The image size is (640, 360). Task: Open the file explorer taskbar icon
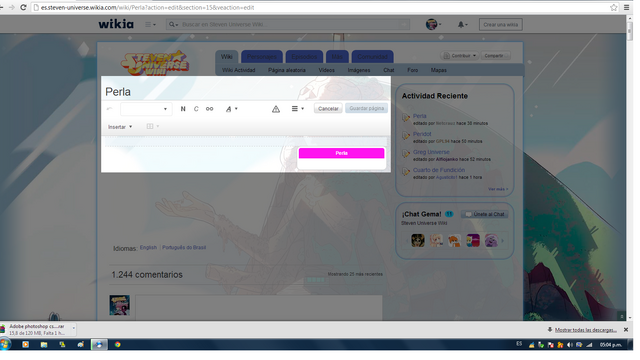[x=44, y=344]
